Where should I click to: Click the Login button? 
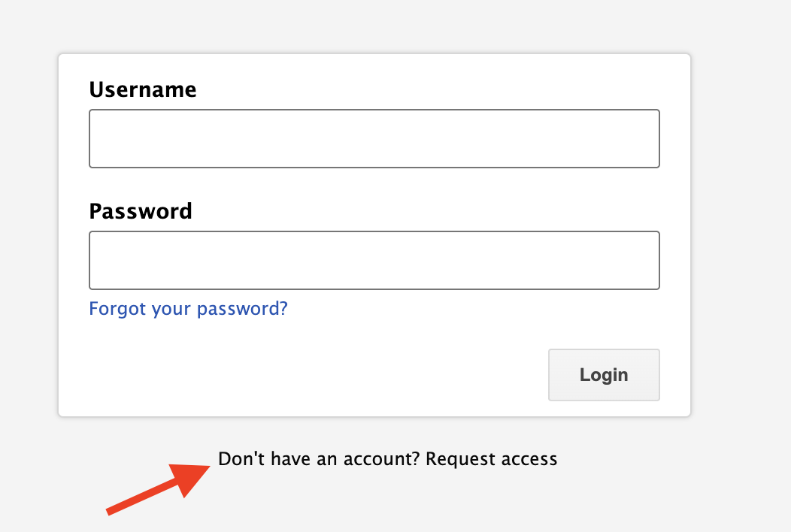click(604, 375)
